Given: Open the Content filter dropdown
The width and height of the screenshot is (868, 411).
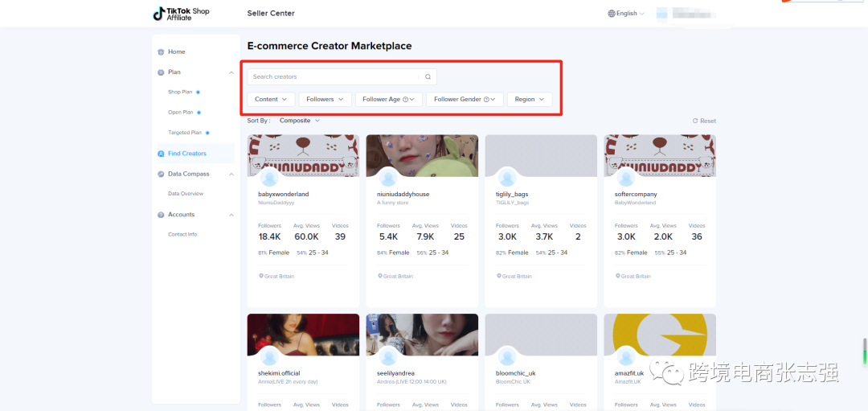Looking at the screenshot, I should point(271,100).
